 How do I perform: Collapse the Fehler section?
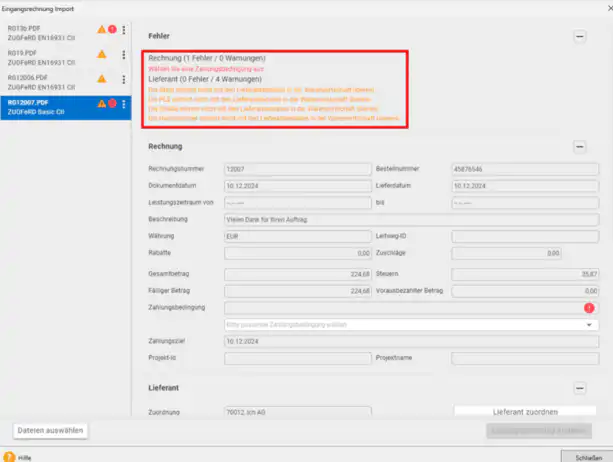[x=580, y=37]
